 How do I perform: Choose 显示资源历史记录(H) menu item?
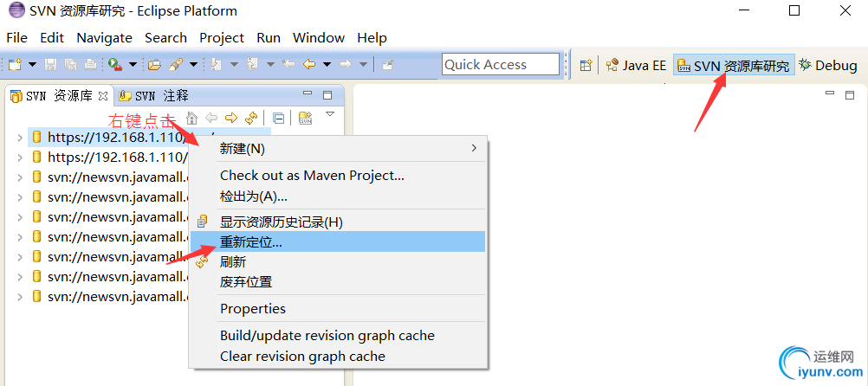click(x=338, y=222)
